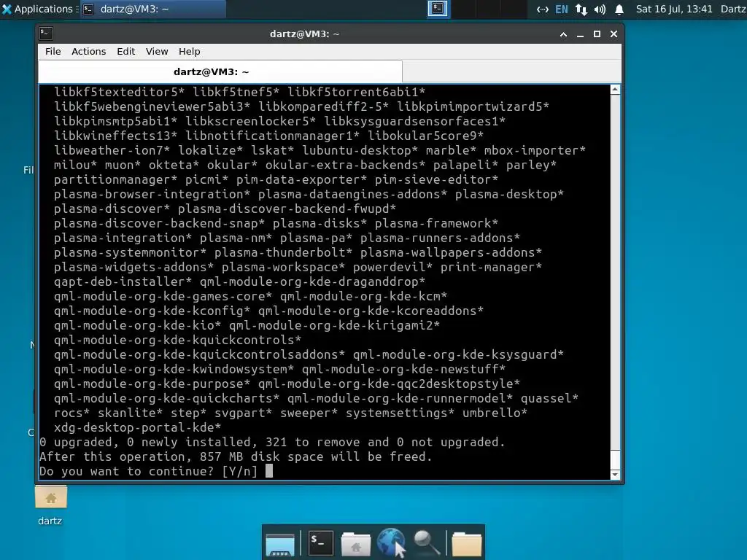Click the roll-up arrow button in terminal titlebar

(x=563, y=34)
